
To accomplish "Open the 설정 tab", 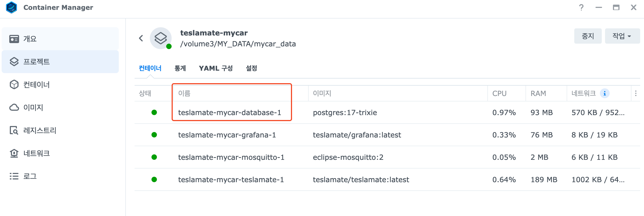I will pyautogui.click(x=251, y=68).
